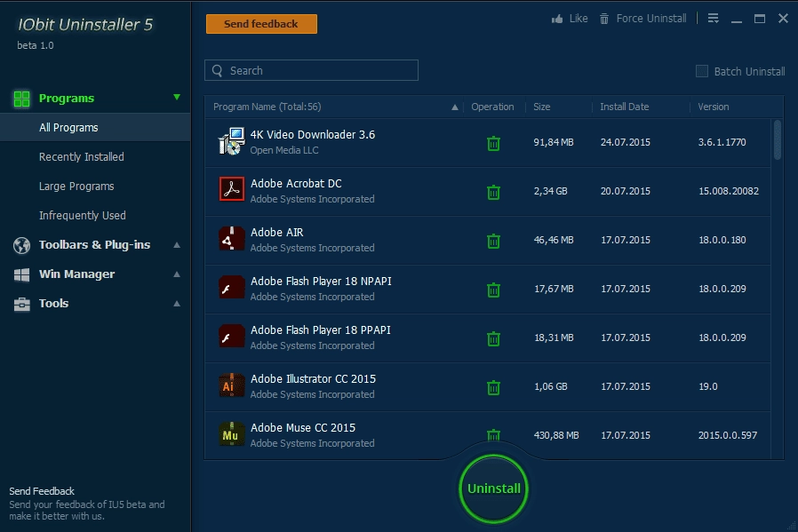Click the round green Uninstall button
Image resolution: width=798 pixels, height=532 pixels.
493,488
